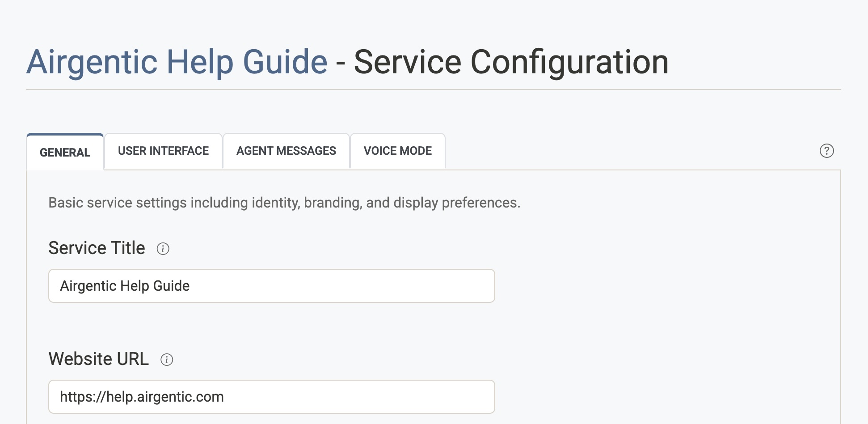This screenshot has height=424, width=868.
Task: Click the info icon beside Service Title
Action: tap(163, 249)
